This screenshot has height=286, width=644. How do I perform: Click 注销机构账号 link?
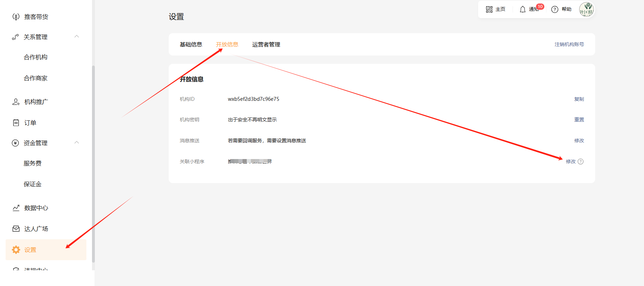569,45
